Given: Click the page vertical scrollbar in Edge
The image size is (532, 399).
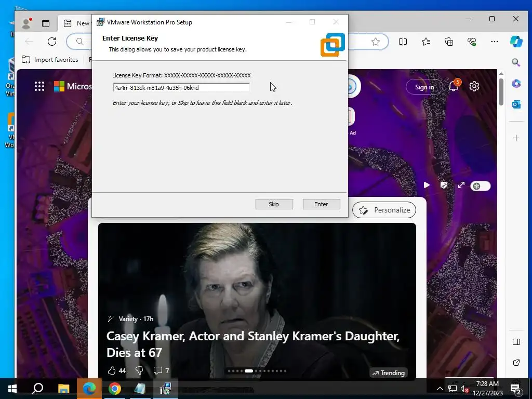Looking at the screenshot, I should point(501,91).
